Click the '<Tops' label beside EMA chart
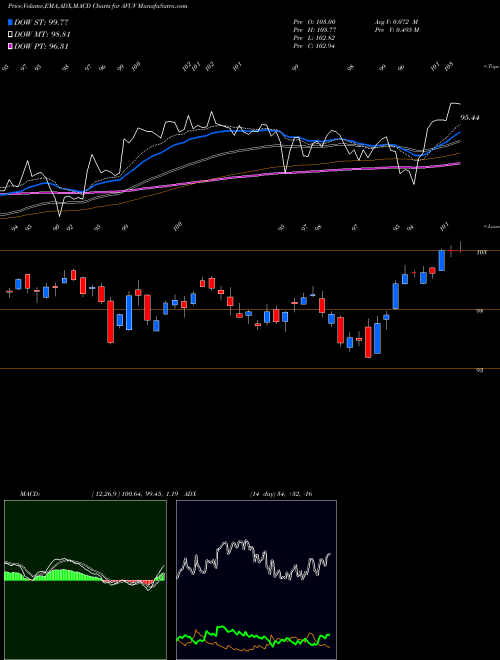 point(491,67)
